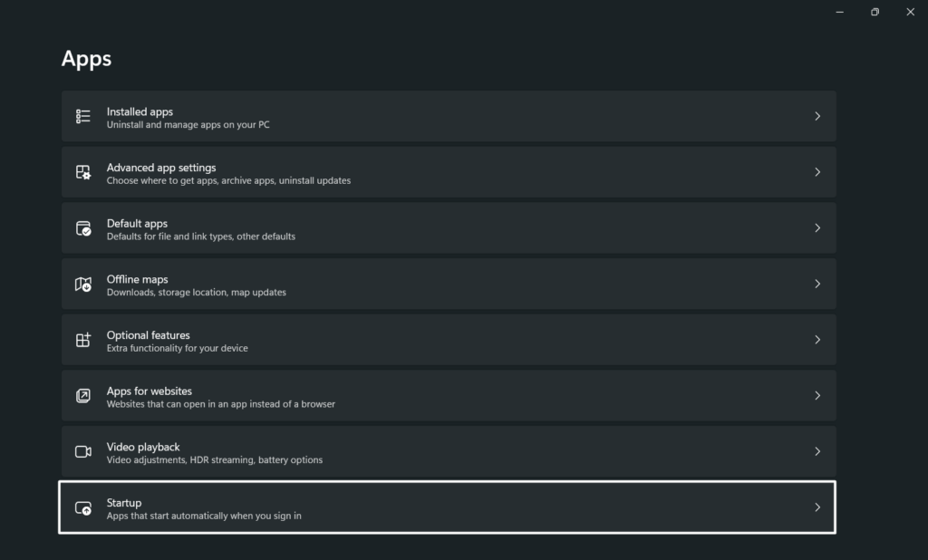The width and height of the screenshot is (928, 560).
Task: Click the Apps for websites icon
Action: (83, 396)
